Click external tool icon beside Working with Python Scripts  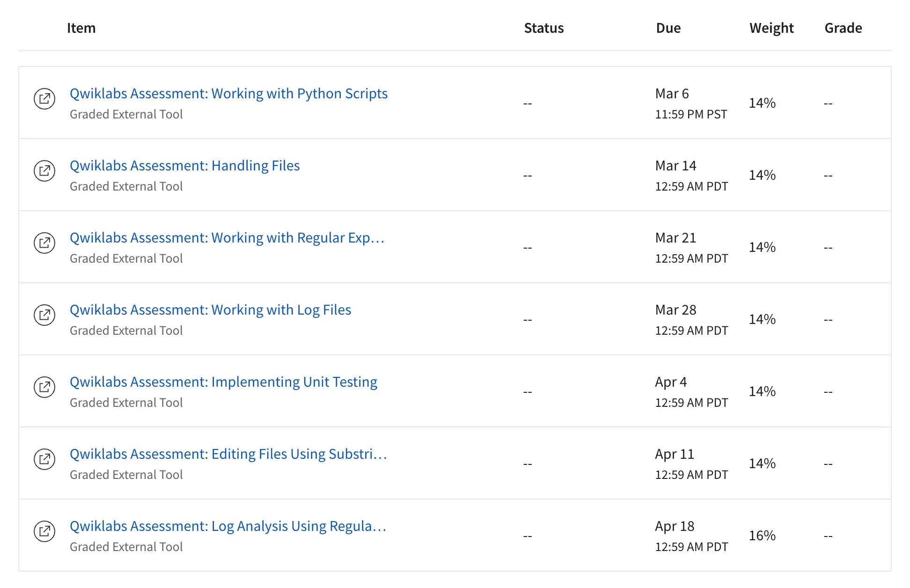pos(44,99)
